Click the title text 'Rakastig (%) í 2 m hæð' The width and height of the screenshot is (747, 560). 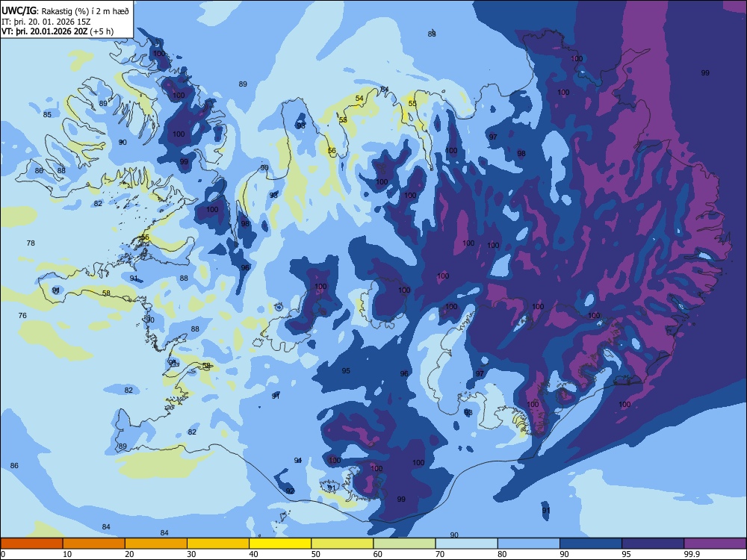85,11
